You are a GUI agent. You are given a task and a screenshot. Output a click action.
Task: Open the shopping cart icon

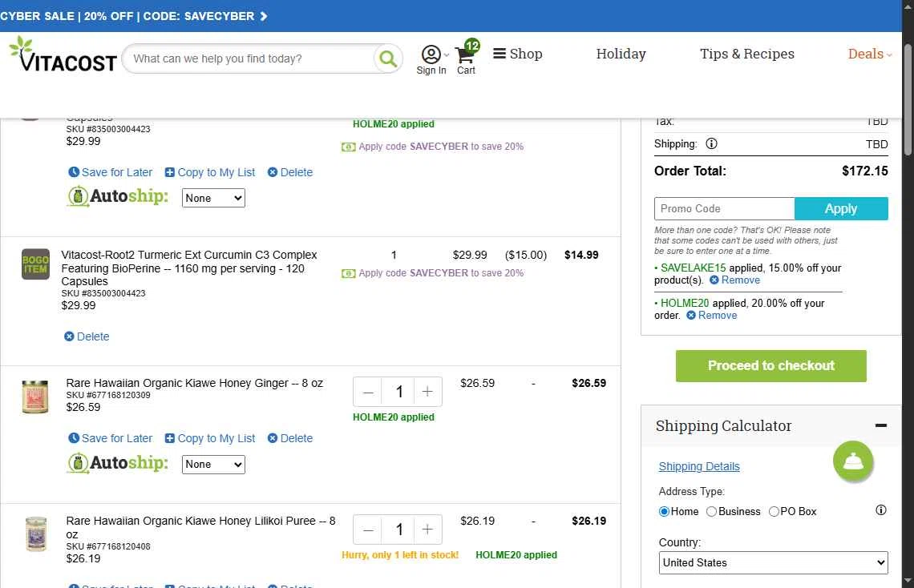465,55
